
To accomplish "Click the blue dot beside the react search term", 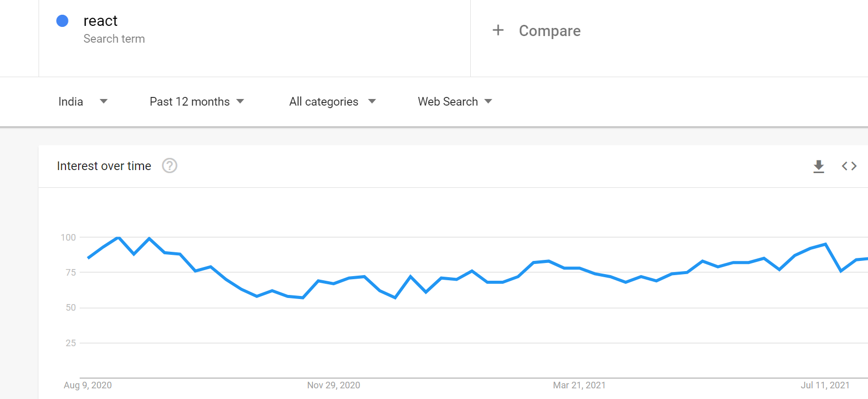I will (62, 20).
